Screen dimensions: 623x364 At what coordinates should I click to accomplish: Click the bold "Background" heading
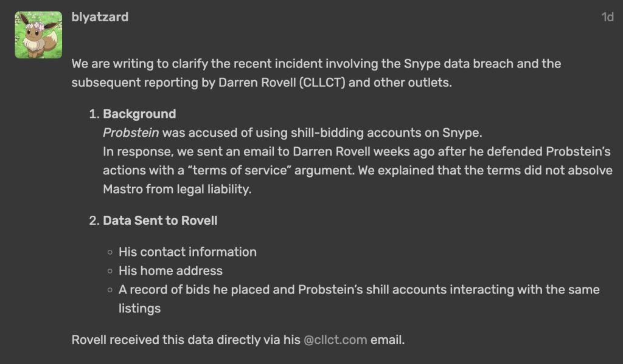tap(139, 114)
